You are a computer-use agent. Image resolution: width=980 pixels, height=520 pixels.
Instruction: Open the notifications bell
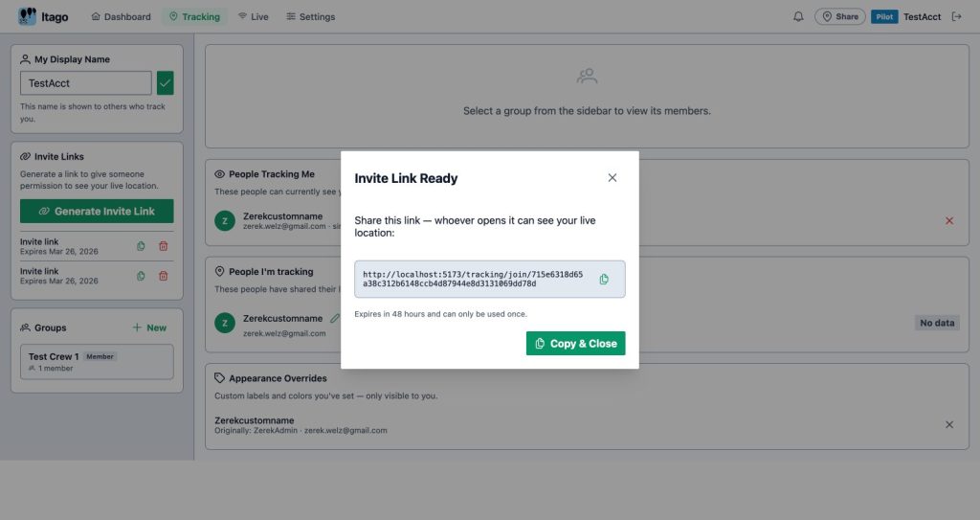point(798,16)
